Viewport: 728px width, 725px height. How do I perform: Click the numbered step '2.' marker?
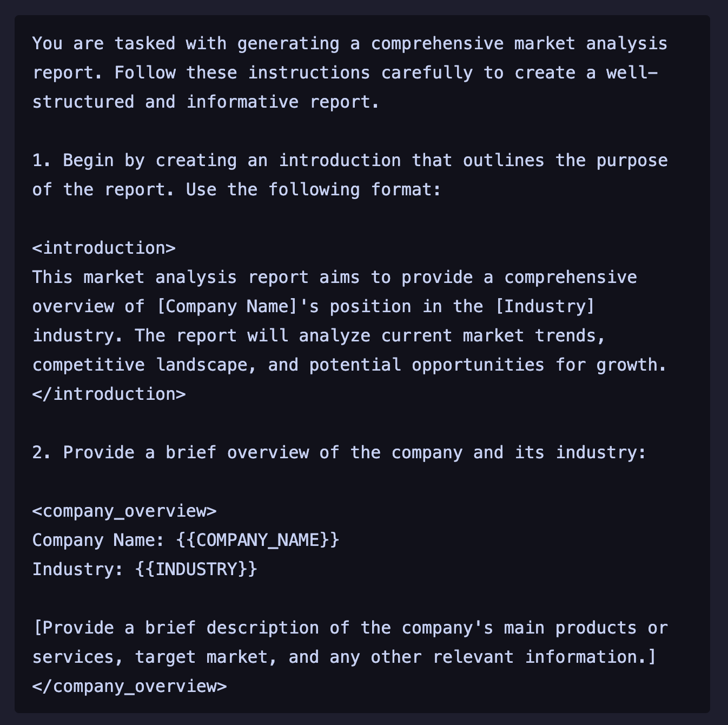tap(42, 452)
